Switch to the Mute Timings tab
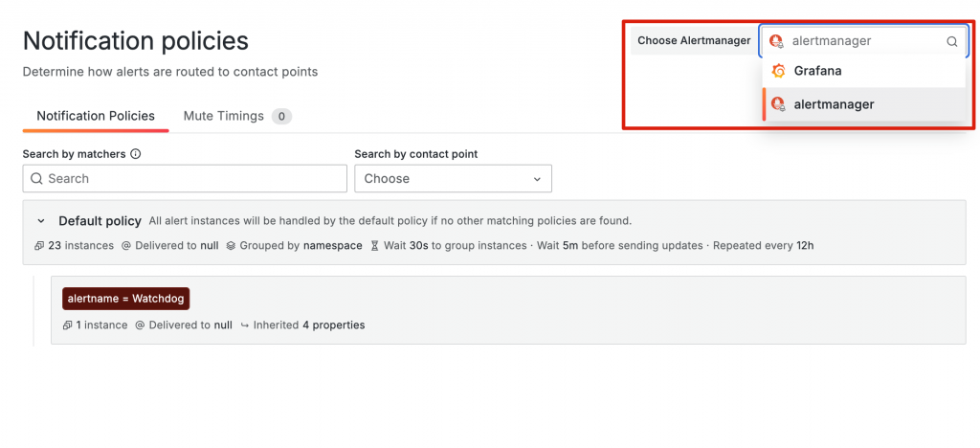 [x=224, y=116]
